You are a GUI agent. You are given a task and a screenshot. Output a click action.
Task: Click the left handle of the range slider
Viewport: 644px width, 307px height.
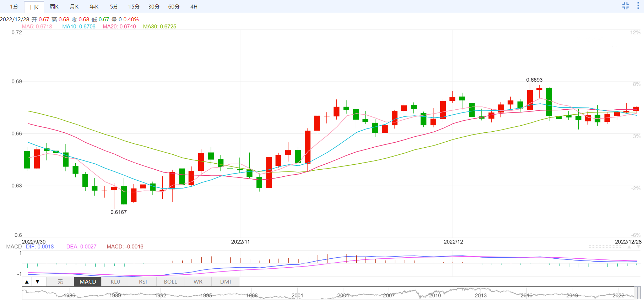(x=635, y=293)
